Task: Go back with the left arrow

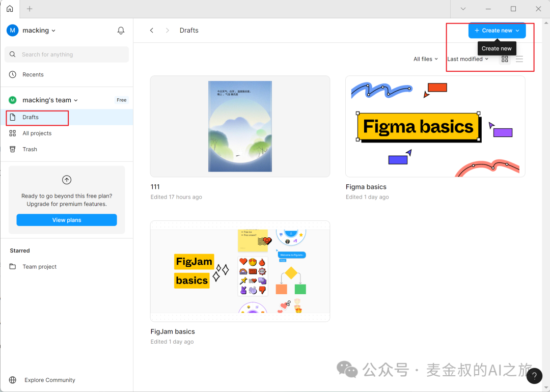Action: (x=152, y=31)
